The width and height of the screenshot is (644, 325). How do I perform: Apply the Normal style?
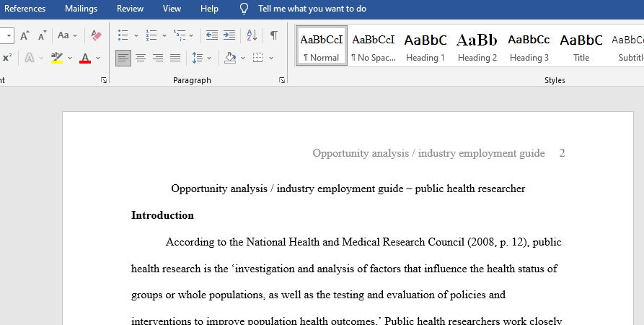[321, 45]
